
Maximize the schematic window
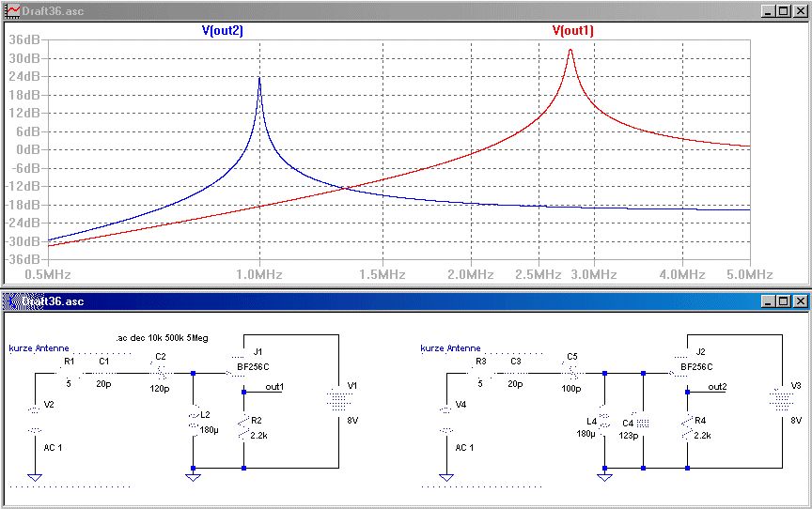point(784,301)
